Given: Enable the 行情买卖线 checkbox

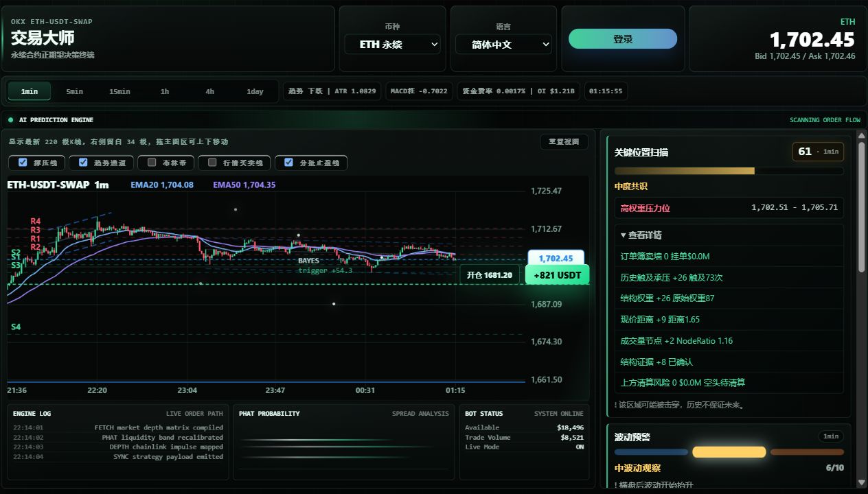Looking at the screenshot, I should 212,163.
